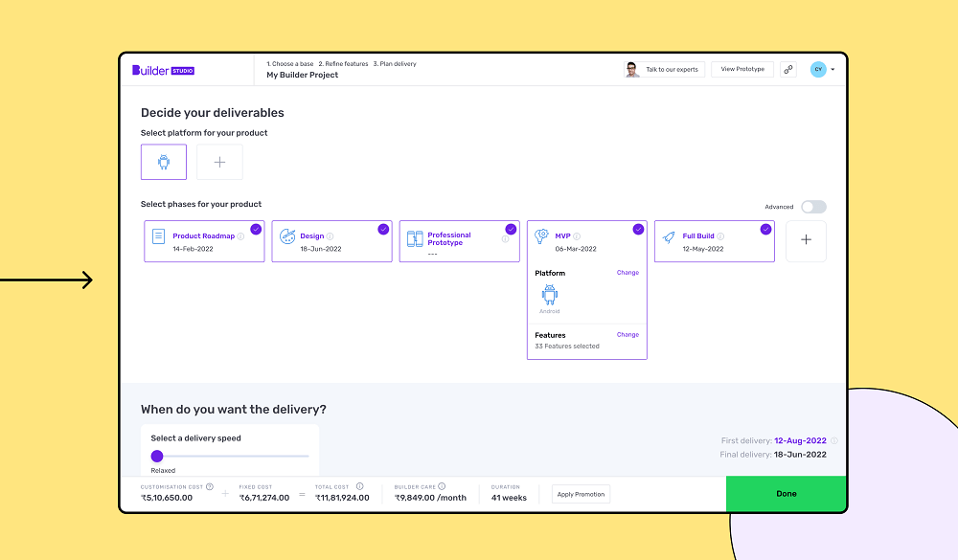Select the Android platform tile
Image resolution: width=958 pixels, height=560 pixels.
click(x=164, y=162)
